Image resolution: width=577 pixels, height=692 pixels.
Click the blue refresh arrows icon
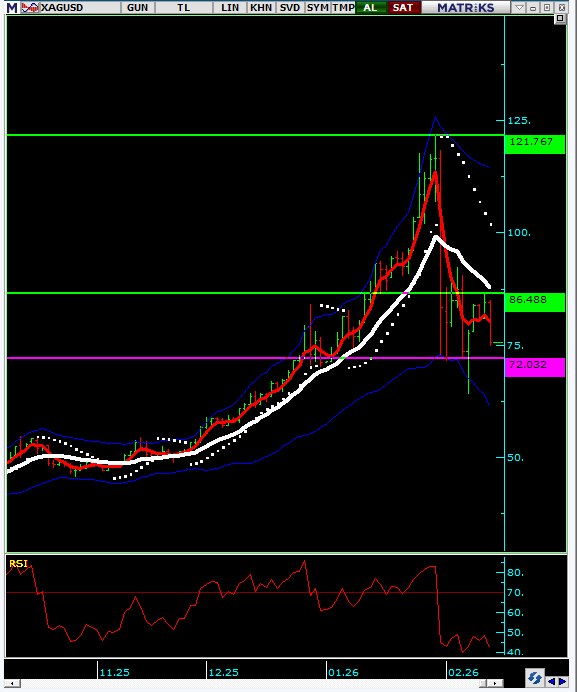(534, 677)
